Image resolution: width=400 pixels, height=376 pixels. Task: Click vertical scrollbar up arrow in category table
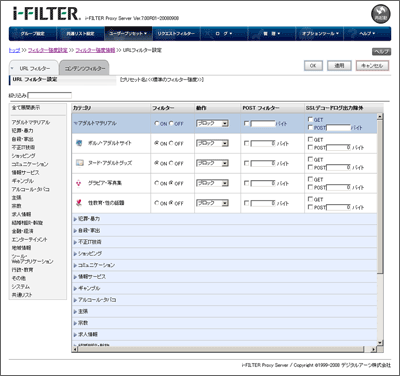pyautogui.click(x=380, y=117)
